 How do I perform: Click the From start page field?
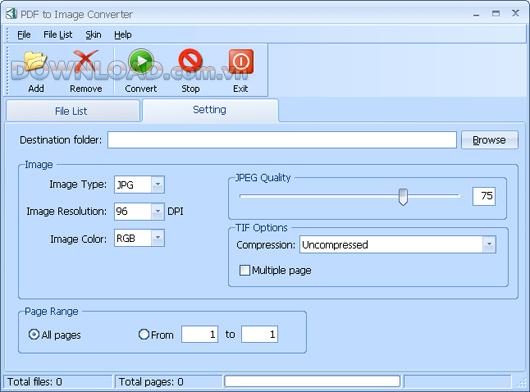pyautogui.click(x=199, y=335)
